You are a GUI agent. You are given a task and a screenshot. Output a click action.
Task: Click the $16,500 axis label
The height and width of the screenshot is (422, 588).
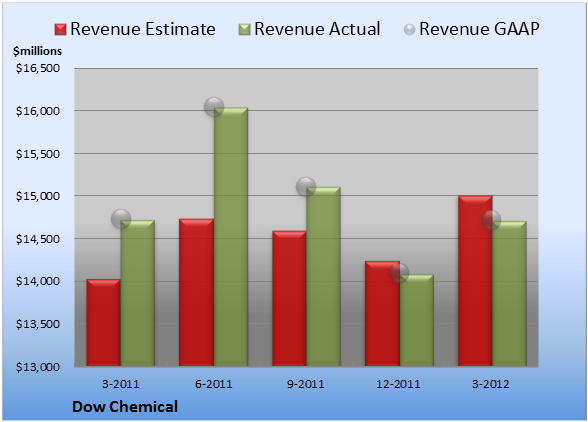[38, 68]
